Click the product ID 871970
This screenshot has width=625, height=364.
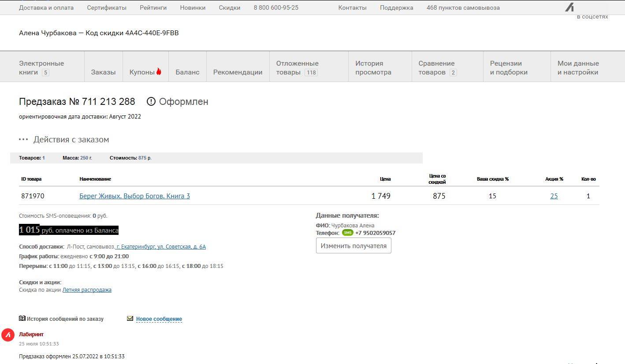[33, 196]
